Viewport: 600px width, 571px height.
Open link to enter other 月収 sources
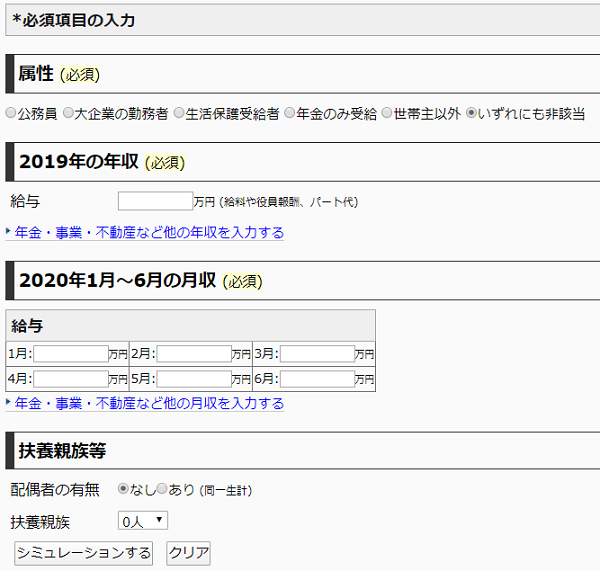point(149,403)
